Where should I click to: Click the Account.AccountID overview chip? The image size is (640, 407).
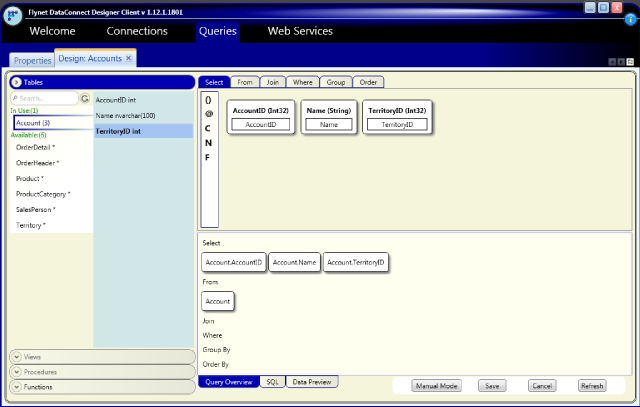click(x=233, y=262)
